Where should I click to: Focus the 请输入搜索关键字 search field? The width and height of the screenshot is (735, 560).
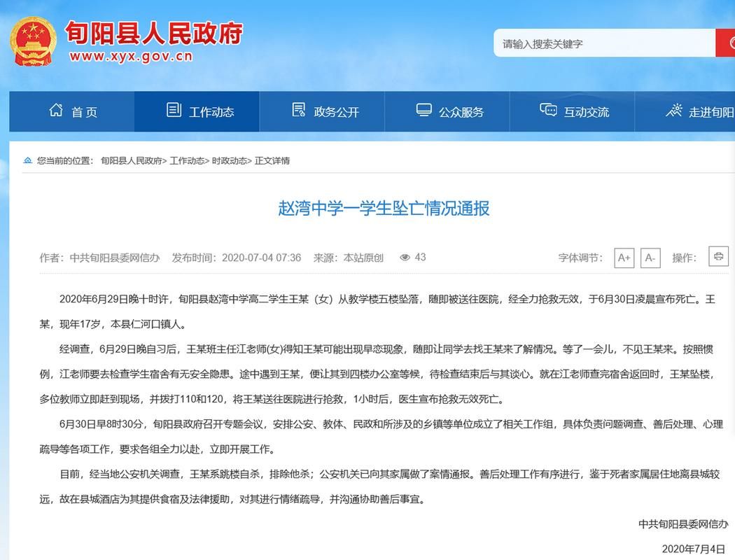pos(605,43)
